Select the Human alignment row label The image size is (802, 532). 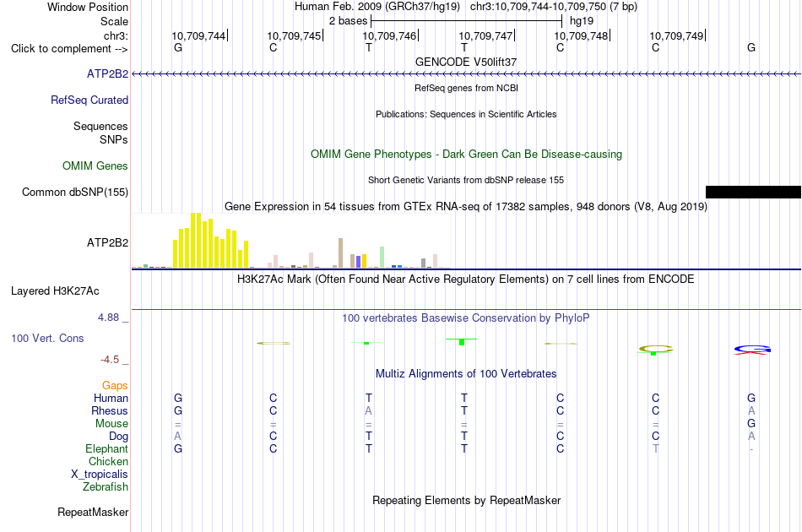pyautogui.click(x=111, y=398)
